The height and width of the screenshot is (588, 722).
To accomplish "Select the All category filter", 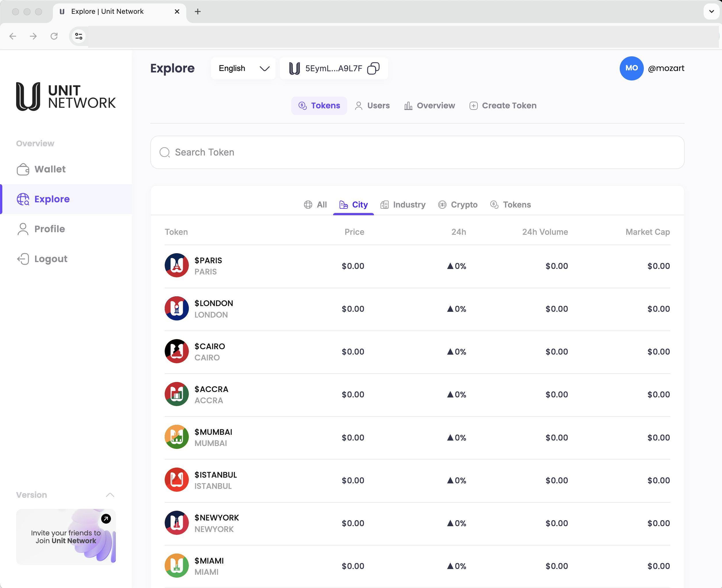I will tap(315, 205).
